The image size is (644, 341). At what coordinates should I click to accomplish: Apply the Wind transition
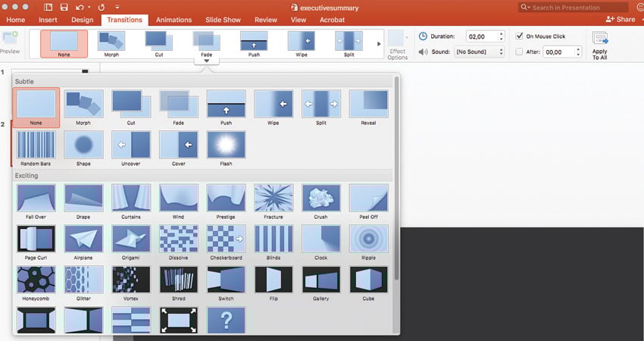click(178, 202)
